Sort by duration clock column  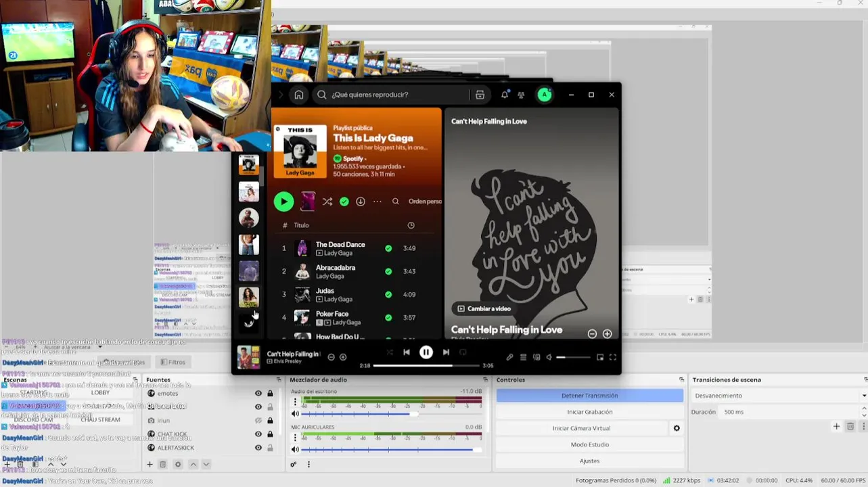click(411, 225)
